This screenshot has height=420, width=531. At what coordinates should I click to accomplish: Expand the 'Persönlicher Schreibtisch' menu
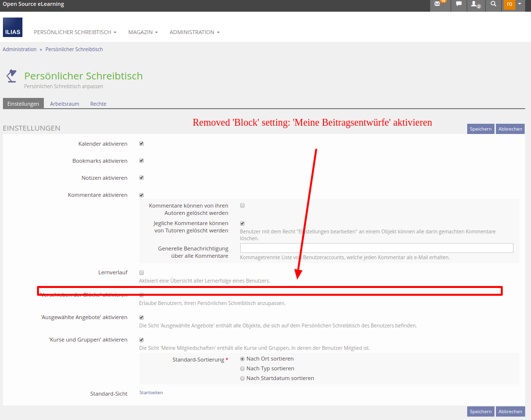pos(75,32)
